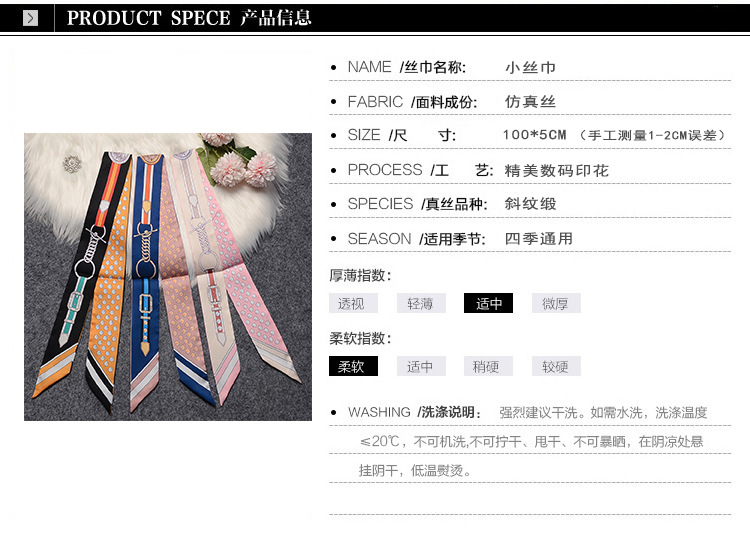750x551 pixels.
Task: Choose the 微厚 thickness option
Action: (x=556, y=303)
